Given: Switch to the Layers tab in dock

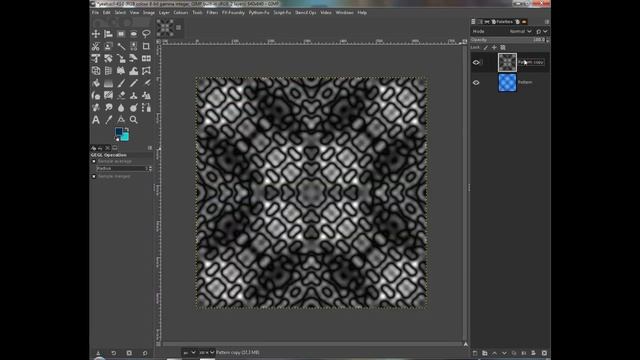Looking at the screenshot, I should coord(473,22).
